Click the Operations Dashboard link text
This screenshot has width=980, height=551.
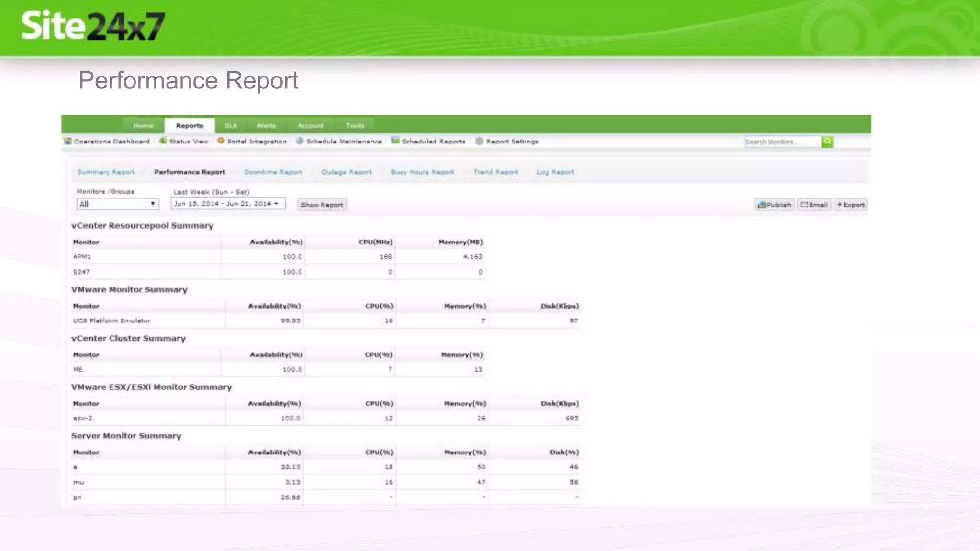(111, 142)
